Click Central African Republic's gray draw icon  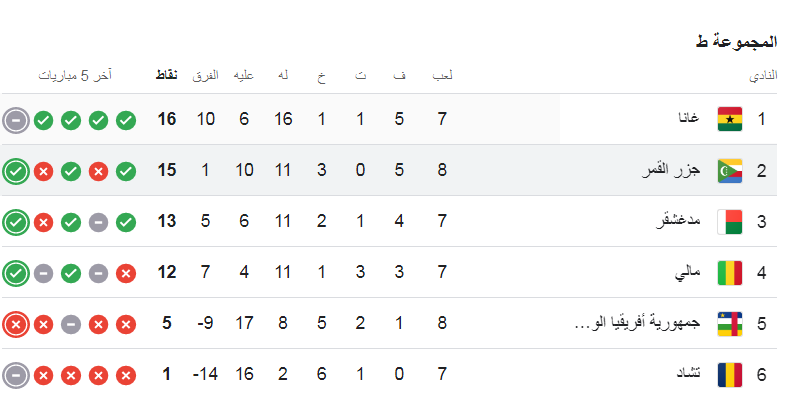[x=71, y=324]
